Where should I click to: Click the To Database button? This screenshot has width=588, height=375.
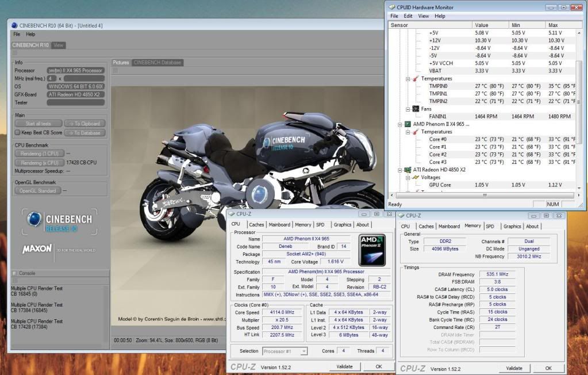pyautogui.click(x=84, y=133)
